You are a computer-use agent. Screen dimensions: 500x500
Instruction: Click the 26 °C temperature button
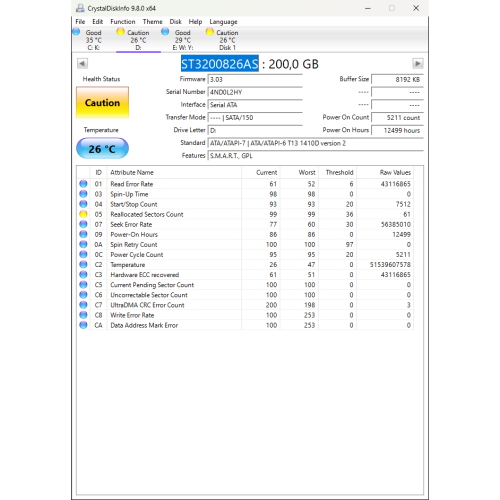[102, 148]
